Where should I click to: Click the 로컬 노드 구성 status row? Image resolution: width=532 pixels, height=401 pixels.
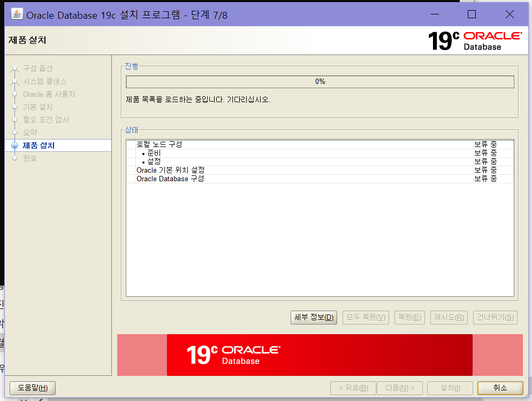click(x=320, y=144)
